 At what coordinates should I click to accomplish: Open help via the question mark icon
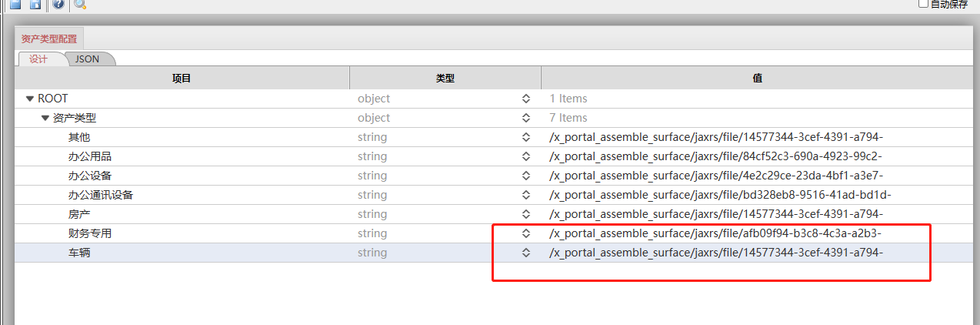coord(58,4)
